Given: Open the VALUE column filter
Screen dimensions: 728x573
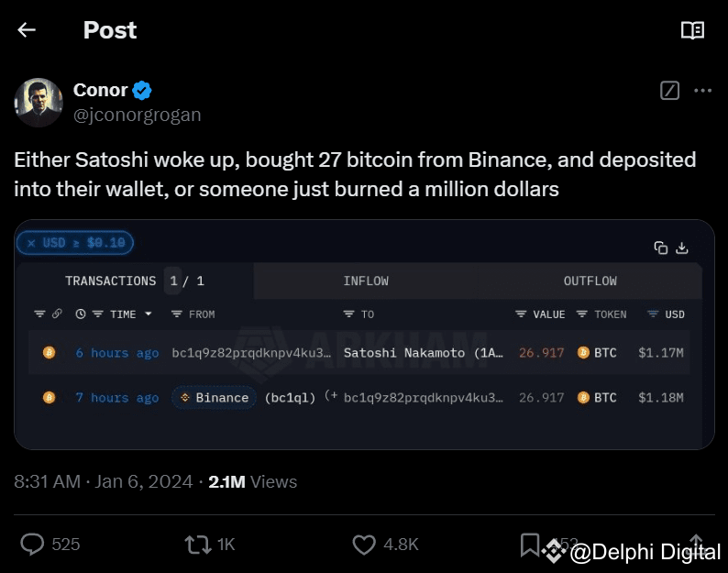Looking at the screenshot, I should point(521,314).
